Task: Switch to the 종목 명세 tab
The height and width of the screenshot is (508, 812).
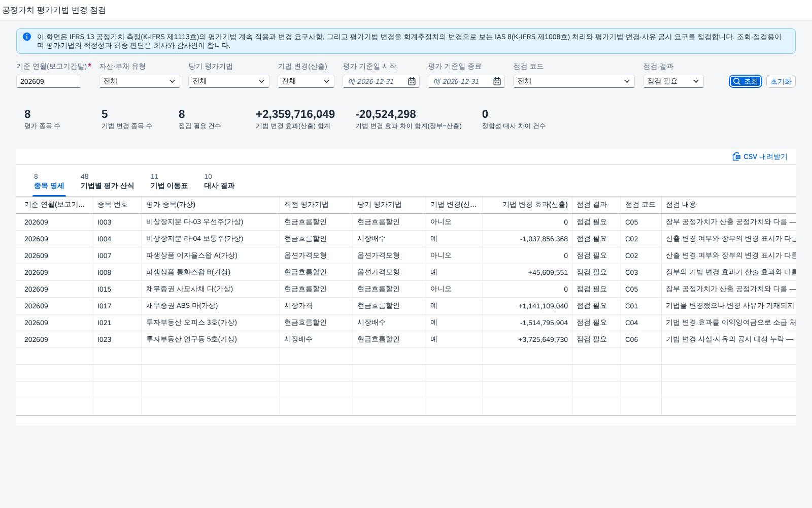Action: click(x=49, y=182)
